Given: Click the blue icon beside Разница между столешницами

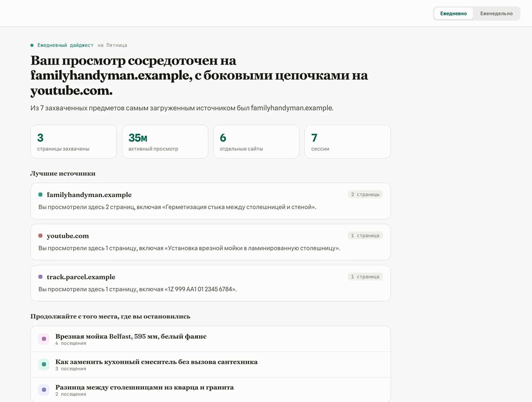Looking at the screenshot, I should 44,390.
